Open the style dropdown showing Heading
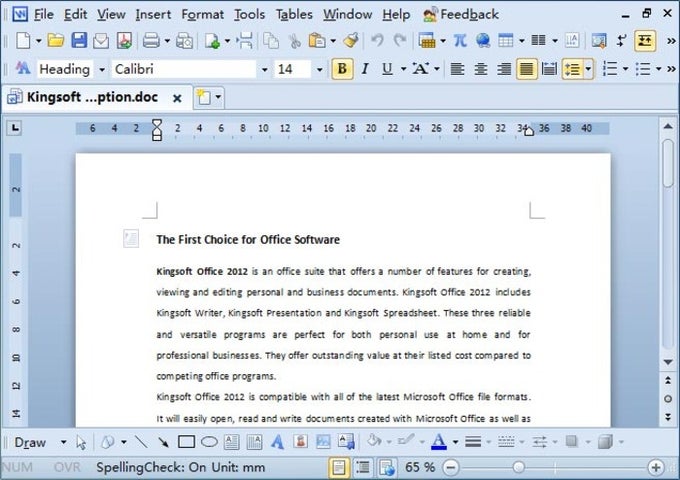Viewport: 680px width, 480px height. (101, 69)
